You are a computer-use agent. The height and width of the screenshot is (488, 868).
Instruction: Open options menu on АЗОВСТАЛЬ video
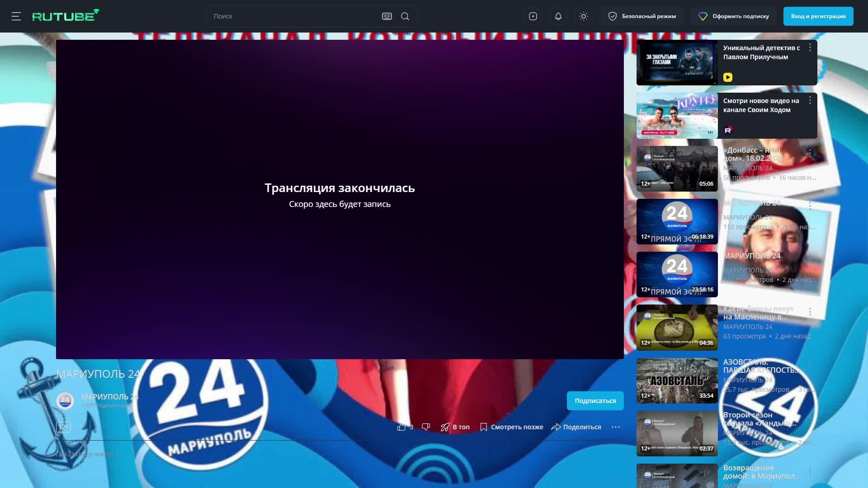point(810,364)
